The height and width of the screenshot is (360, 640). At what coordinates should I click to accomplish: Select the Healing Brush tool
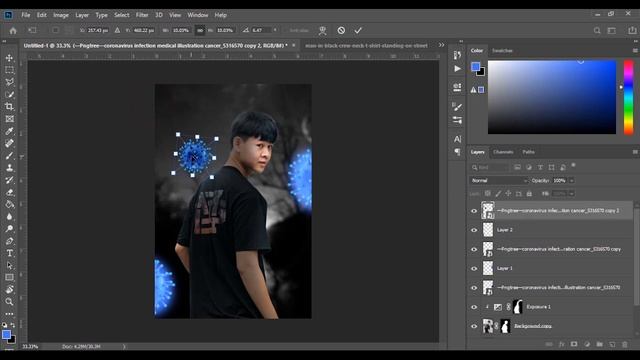(x=9, y=143)
